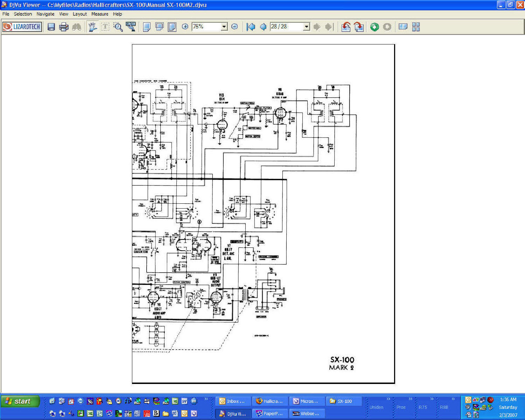Expand the Pros toolbar chevron
Viewport: 525px width, 420px height.
coord(410,399)
